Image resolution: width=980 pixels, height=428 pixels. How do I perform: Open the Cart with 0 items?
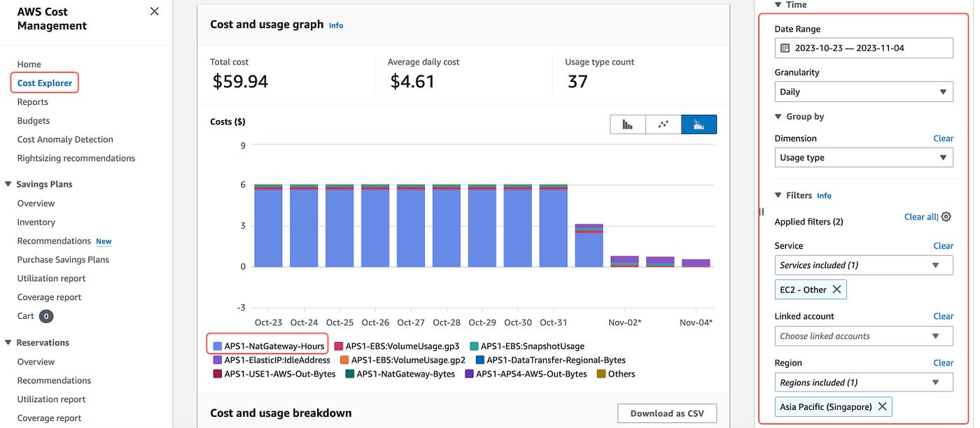point(35,316)
